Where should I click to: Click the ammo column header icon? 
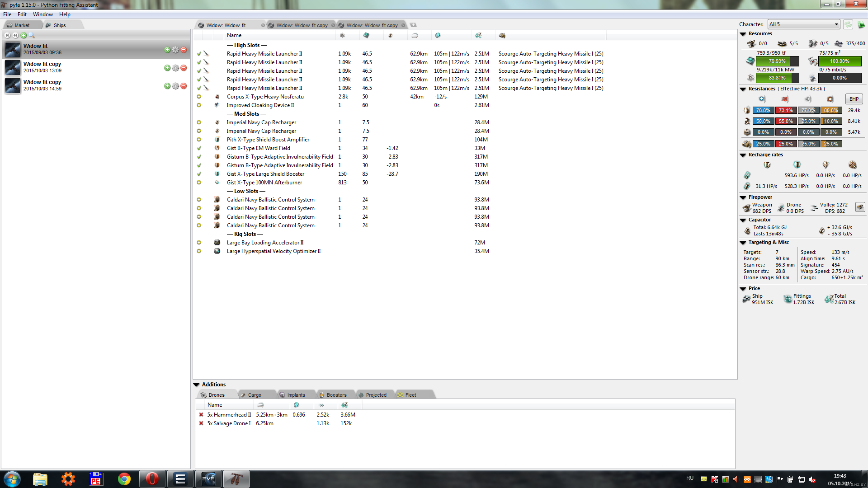(x=502, y=35)
